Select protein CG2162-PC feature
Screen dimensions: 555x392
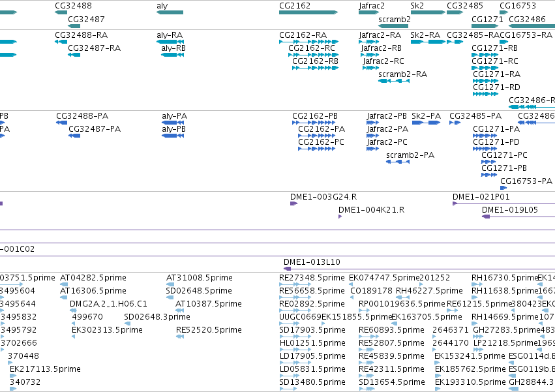(317, 149)
